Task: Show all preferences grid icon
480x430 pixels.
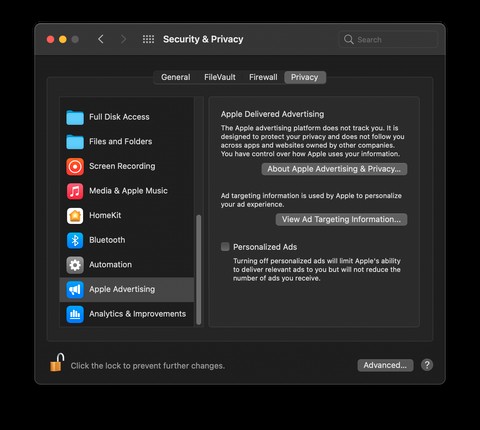Action: point(148,39)
